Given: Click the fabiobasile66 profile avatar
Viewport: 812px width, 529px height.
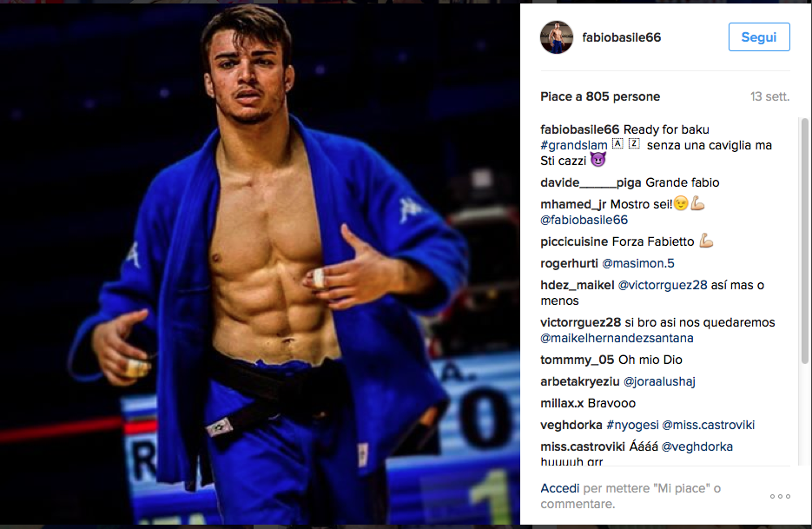Looking at the screenshot, I should click(x=557, y=37).
